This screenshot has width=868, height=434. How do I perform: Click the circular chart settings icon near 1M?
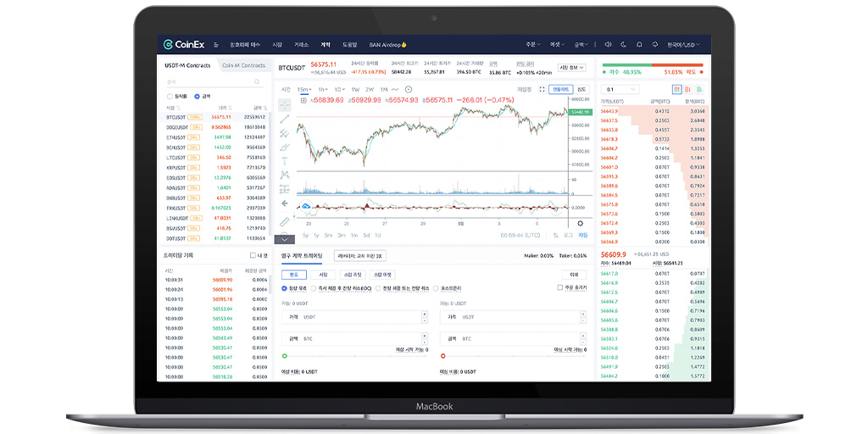tap(409, 89)
